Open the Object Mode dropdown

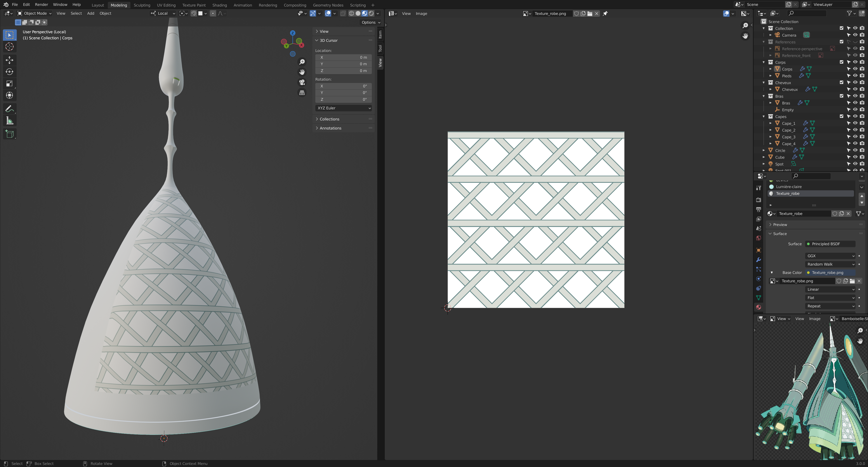[35, 14]
